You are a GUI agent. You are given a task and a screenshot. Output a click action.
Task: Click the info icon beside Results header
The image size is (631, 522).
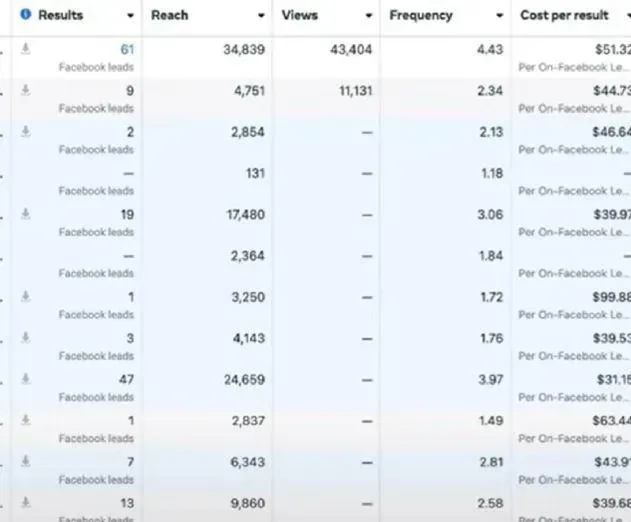(x=25, y=14)
